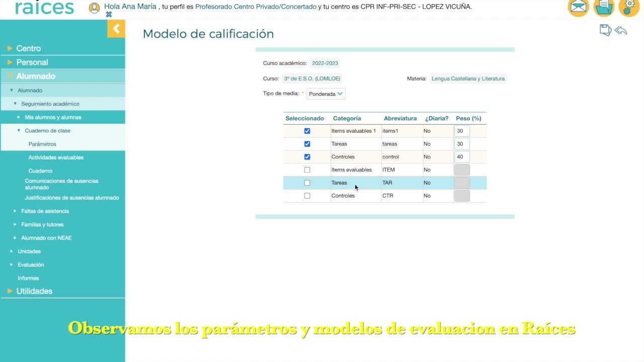Screen dimensions: 644x362
Task: Expand the Unidades sidebar item
Action: point(29,251)
